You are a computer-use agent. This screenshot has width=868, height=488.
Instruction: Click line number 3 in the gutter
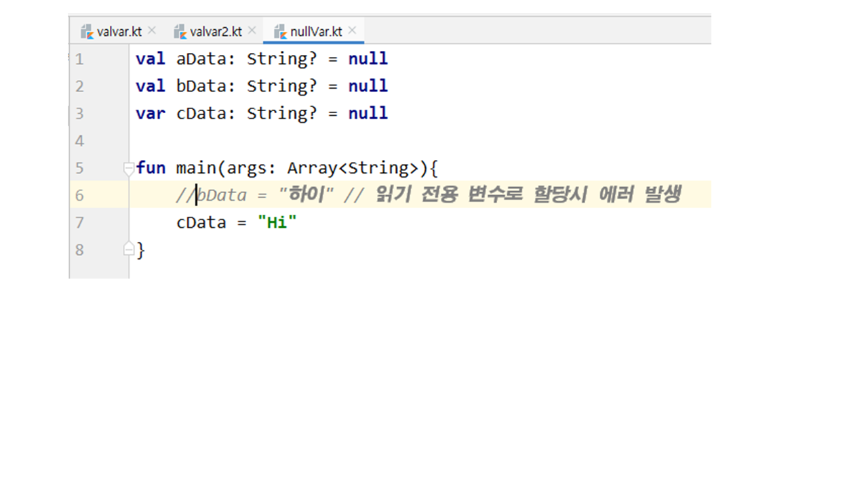click(80, 114)
